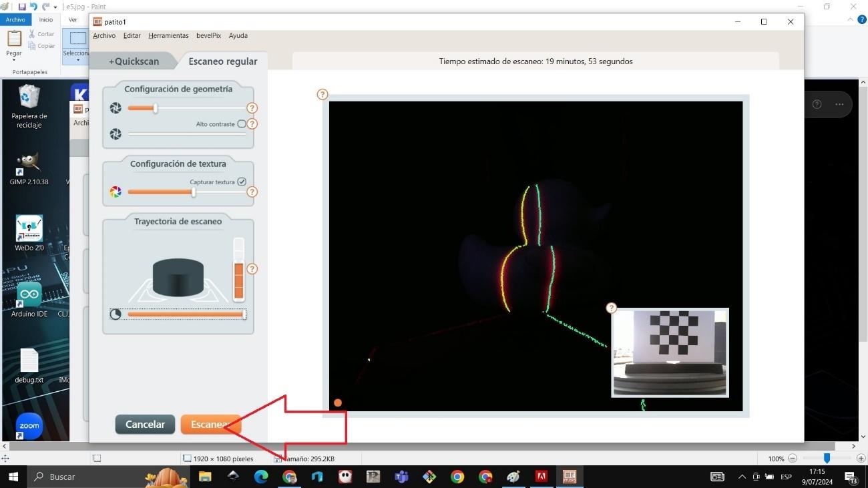Show hidden icons in the system tray
Viewport: 868px width, 488px height.
coord(742,477)
